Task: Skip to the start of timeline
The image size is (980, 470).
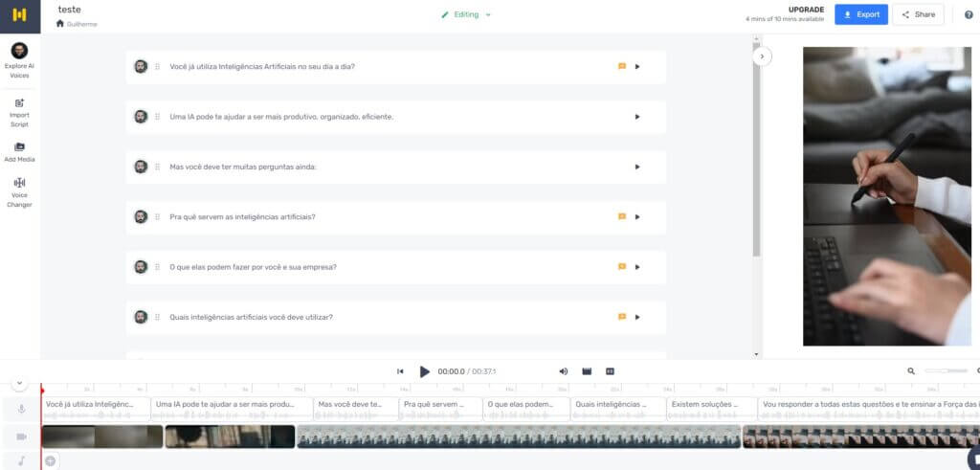Action: pyautogui.click(x=400, y=371)
